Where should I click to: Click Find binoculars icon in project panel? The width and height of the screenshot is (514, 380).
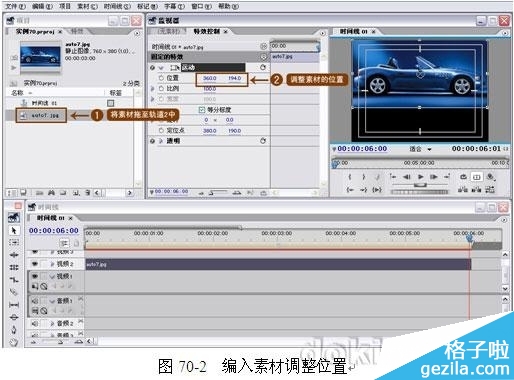[x=51, y=193]
